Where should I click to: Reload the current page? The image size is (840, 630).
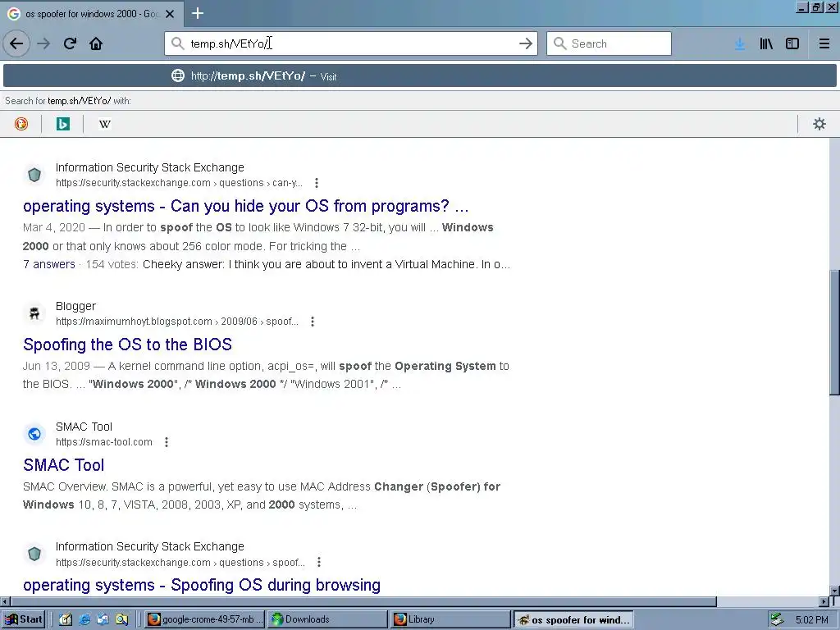tap(70, 43)
